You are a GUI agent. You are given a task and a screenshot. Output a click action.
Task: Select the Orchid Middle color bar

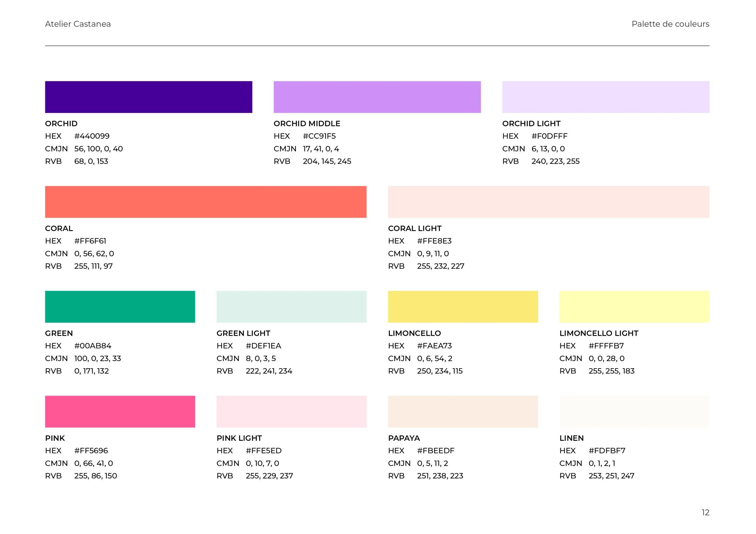pos(377,97)
